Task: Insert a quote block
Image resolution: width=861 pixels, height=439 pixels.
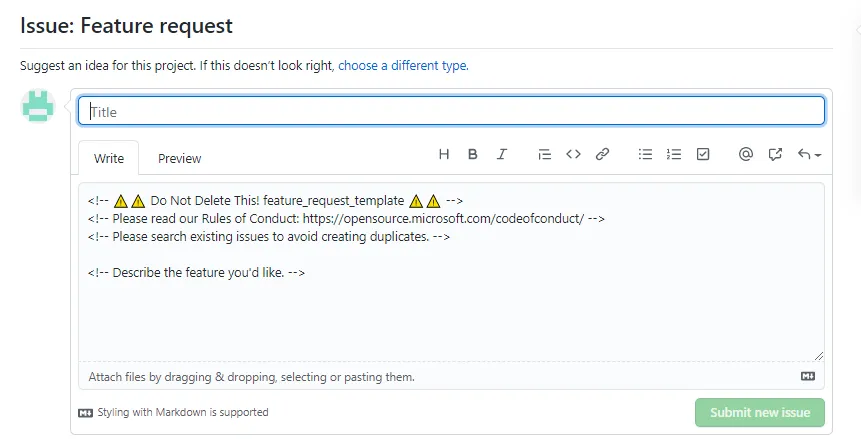Action: pyautogui.click(x=544, y=155)
